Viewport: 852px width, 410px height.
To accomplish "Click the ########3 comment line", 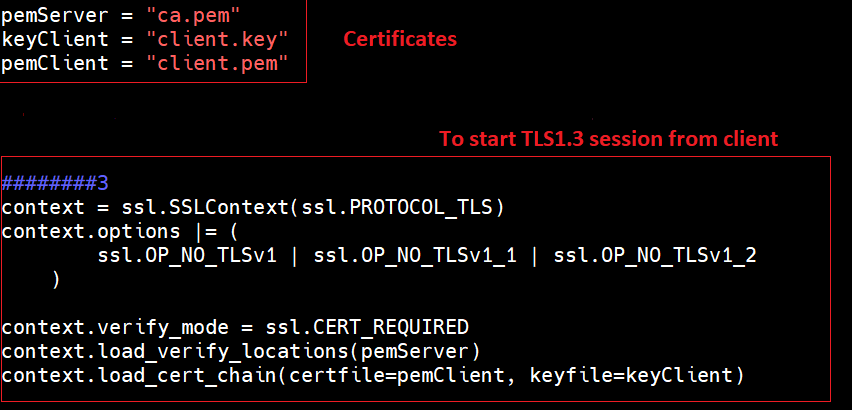I will tap(54, 183).
